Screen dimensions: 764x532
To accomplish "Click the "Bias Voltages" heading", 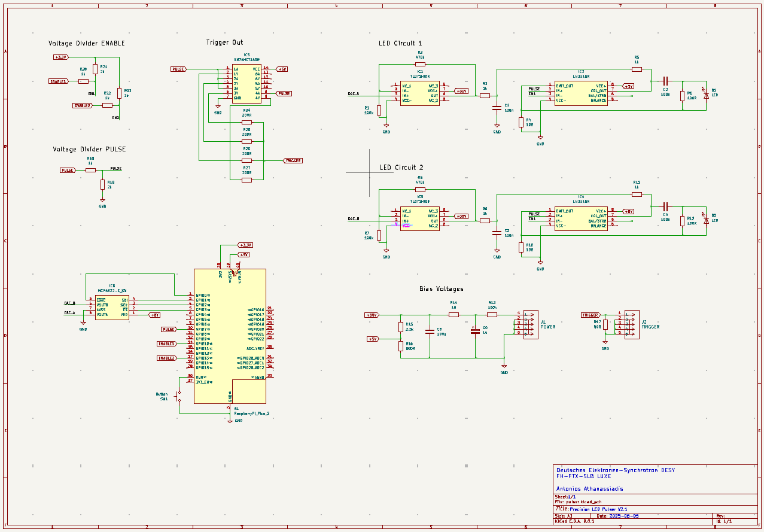I will [x=441, y=288].
